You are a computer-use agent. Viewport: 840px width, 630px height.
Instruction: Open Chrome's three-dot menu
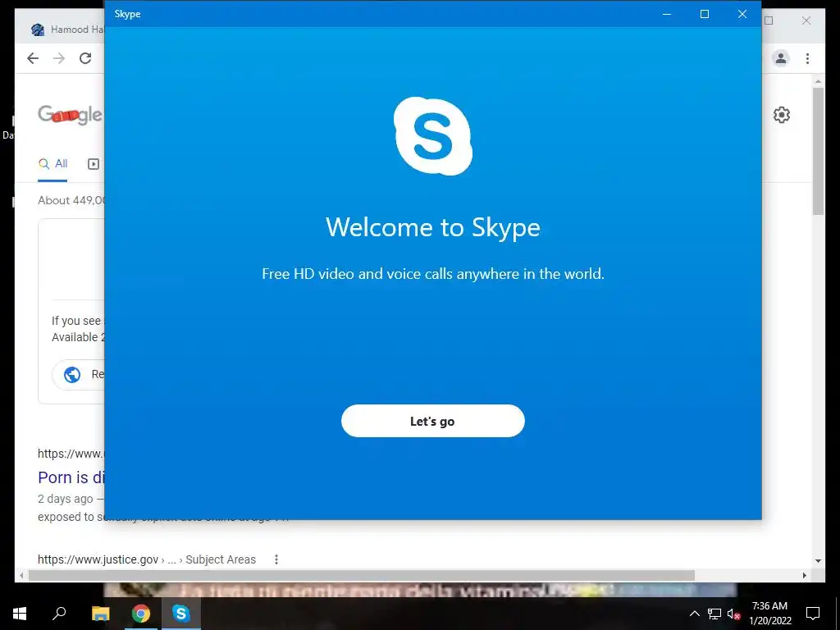[807, 58]
